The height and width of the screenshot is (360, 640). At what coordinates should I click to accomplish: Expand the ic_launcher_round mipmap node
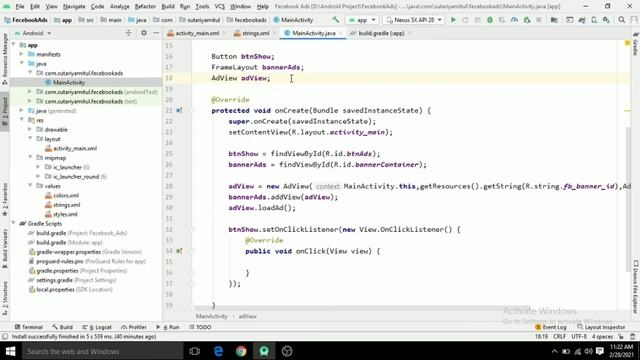point(38,176)
